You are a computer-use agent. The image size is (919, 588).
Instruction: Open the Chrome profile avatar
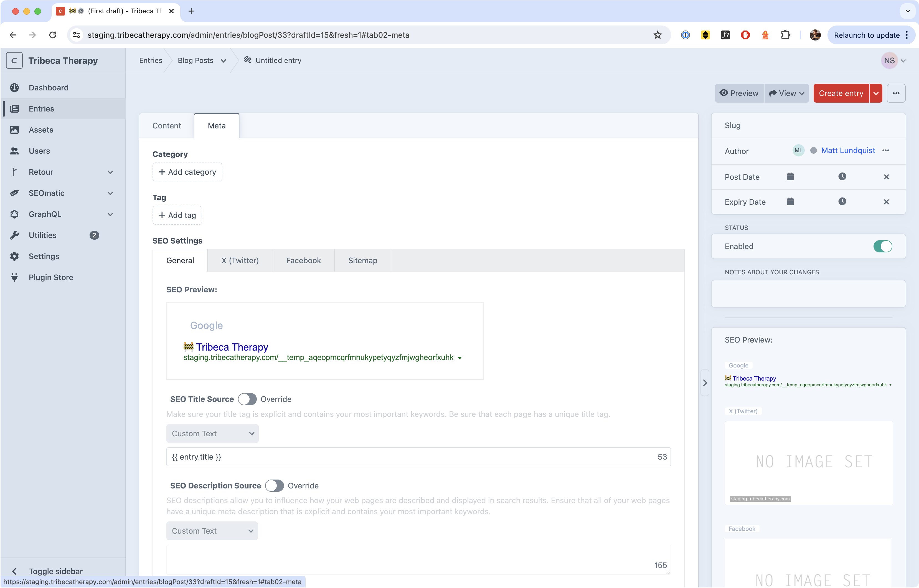click(x=815, y=35)
